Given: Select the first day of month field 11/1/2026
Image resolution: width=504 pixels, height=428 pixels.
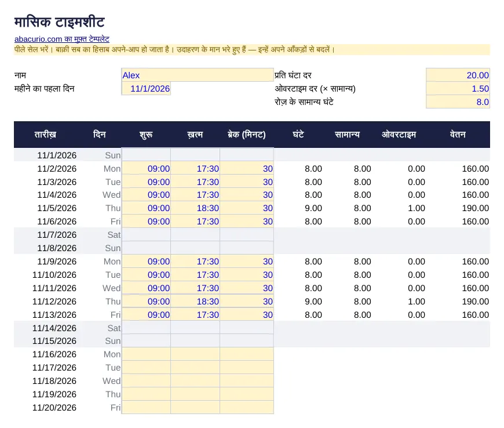Looking at the screenshot, I should tap(146, 89).
